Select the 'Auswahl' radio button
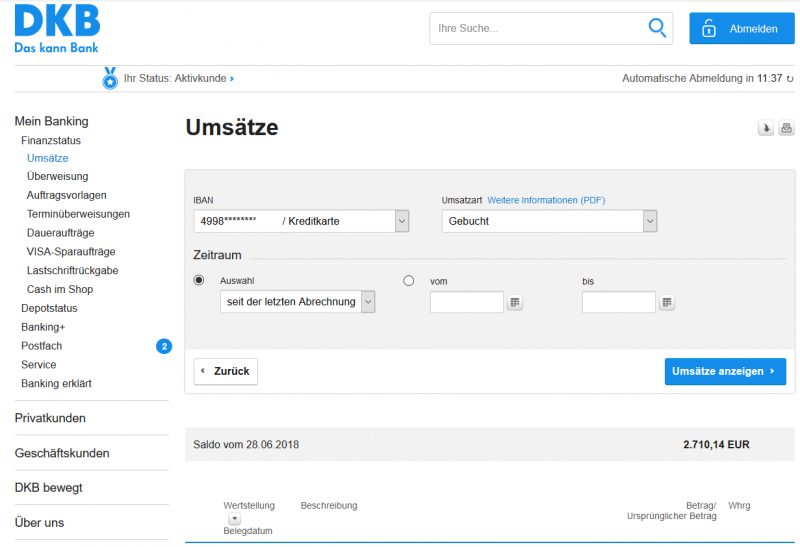This screenshot has width=800, height=547. click(199, 281)
